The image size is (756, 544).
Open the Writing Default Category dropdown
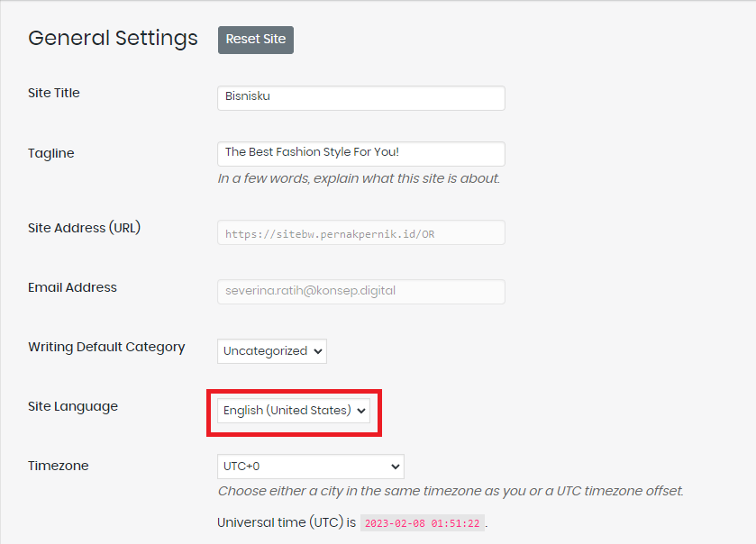click(x=271, y=351)
